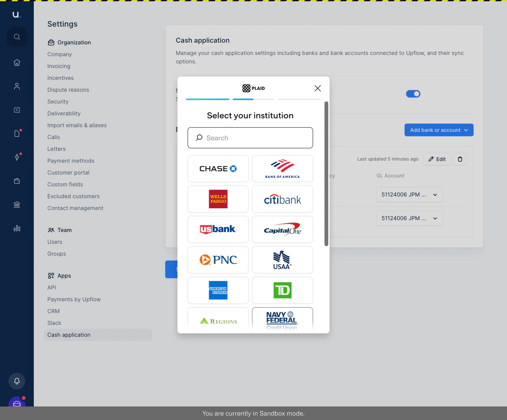Select Chase institution tile
Image resolution: width=507 pixels, height=420 pixels.
(x=218, y=169)
